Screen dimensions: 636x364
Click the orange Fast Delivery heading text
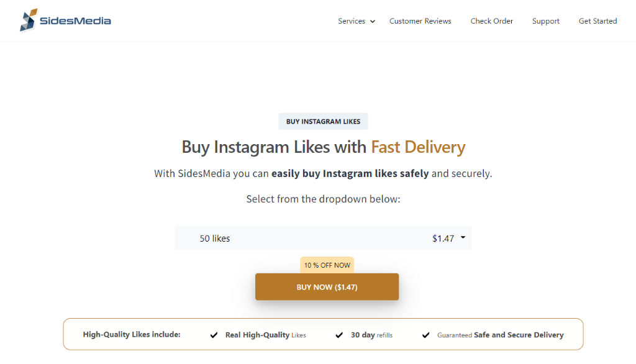coord(418,147)
